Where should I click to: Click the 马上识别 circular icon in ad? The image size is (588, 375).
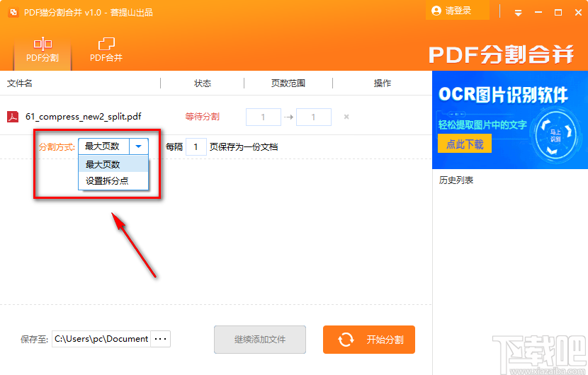click(x=555, y=136)
